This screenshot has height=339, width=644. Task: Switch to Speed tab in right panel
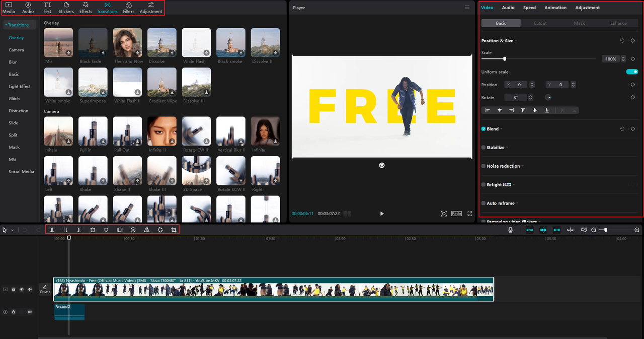pyautogui.click(x=529, y=8)
